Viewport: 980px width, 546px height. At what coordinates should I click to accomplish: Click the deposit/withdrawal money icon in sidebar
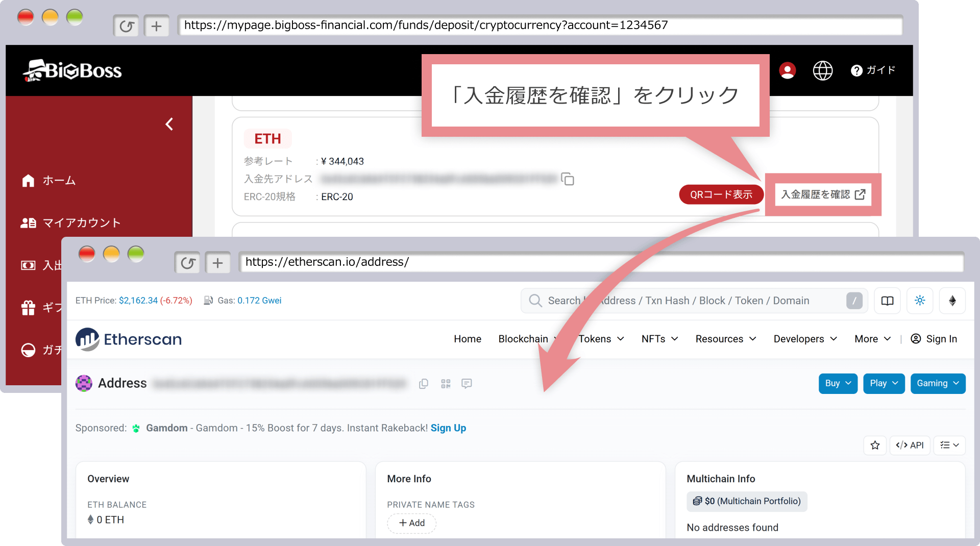point(28,265)
